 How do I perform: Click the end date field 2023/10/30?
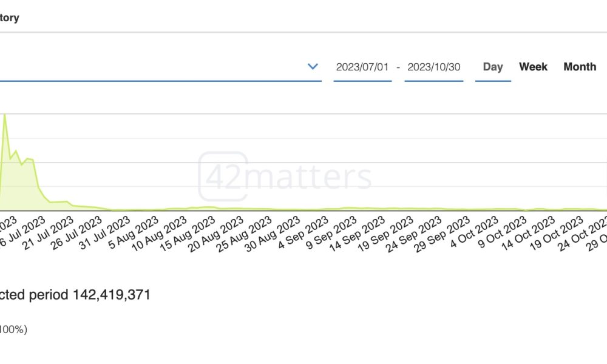tap(434, 67)
